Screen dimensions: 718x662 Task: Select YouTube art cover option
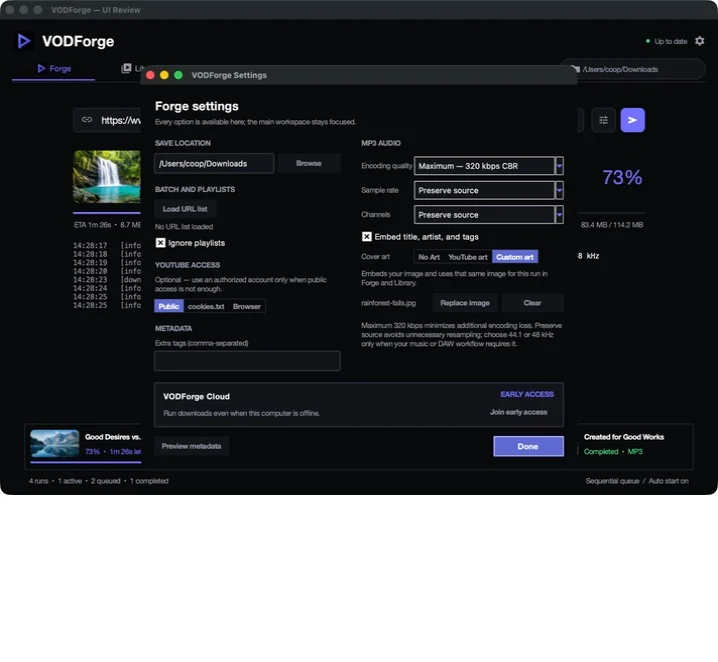tap(468, 257)
